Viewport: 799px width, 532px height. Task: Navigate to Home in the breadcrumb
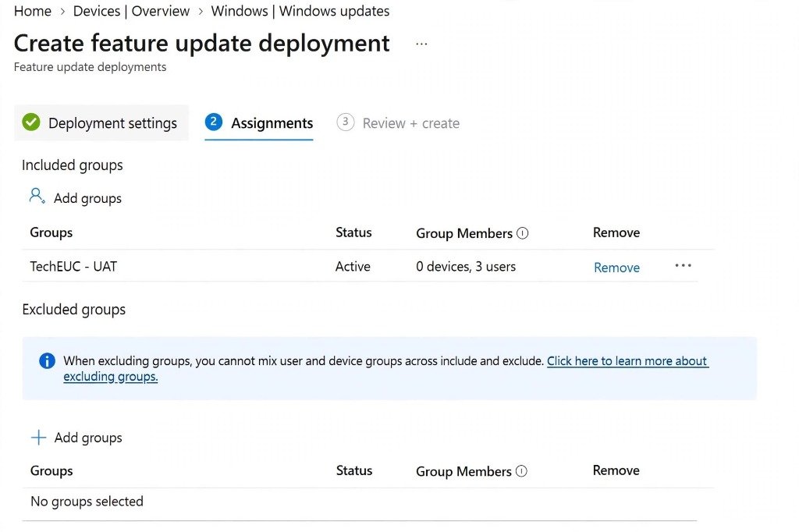[x=33, y=11]
